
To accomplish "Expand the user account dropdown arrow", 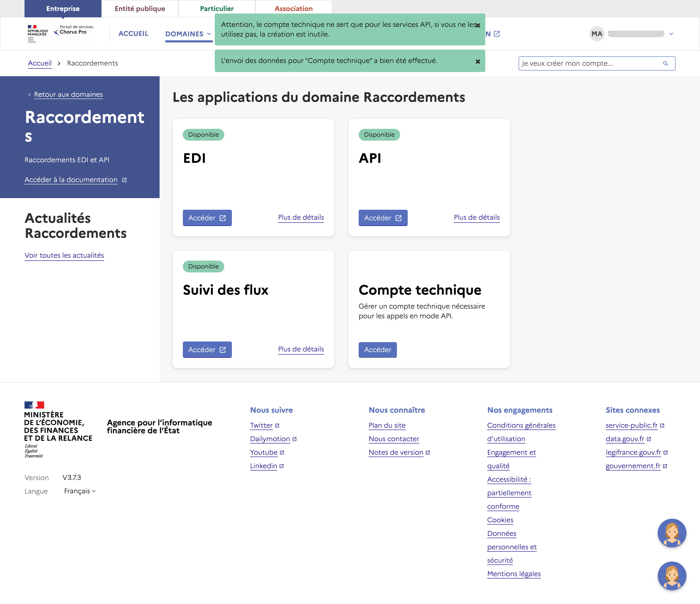I will point(671,34).
